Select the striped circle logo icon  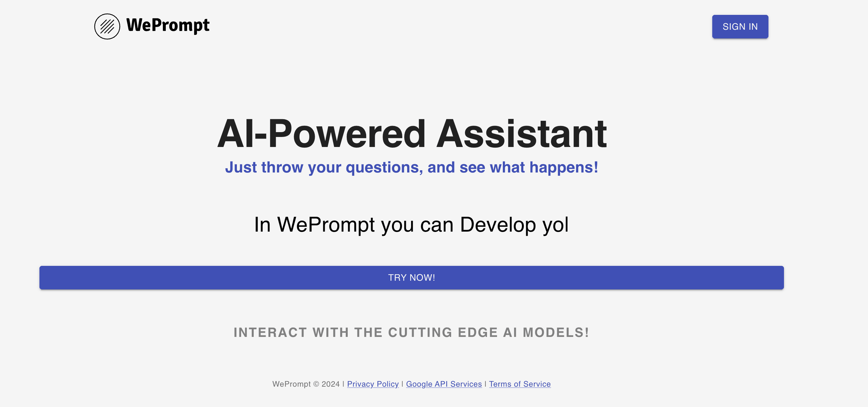(x=107, y=26)
